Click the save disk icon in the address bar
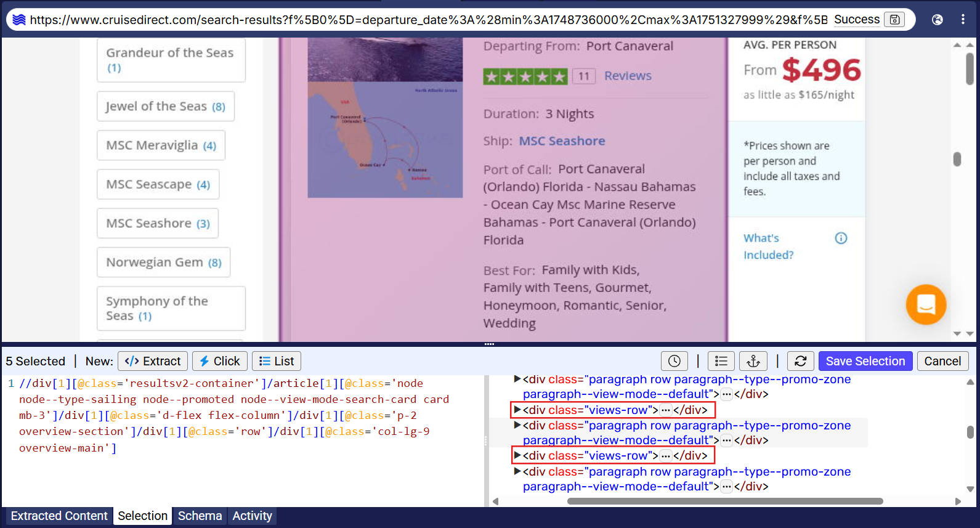The height and width of the screenshot is (528, 980). coord(894,20)
